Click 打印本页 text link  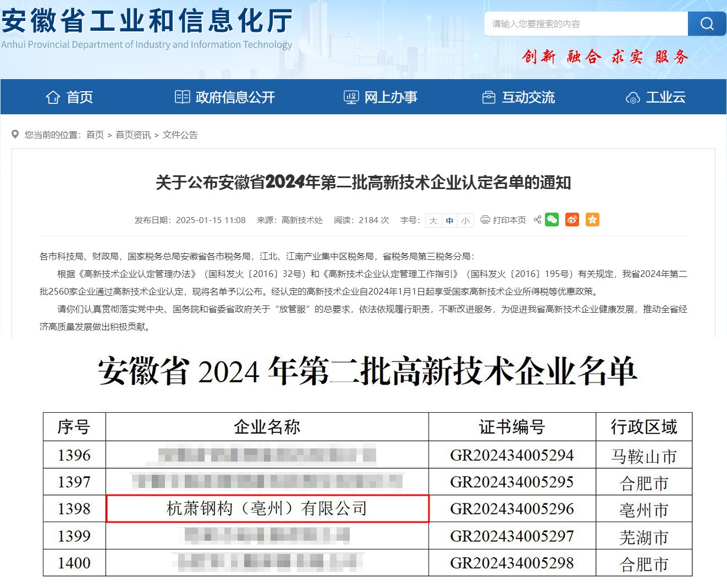509,220
